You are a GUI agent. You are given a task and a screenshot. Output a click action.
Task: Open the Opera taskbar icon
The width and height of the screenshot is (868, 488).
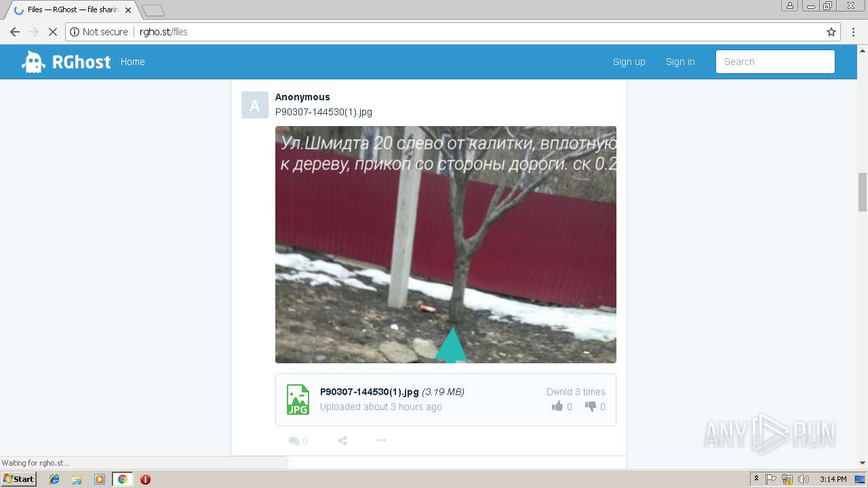[145, 479]
